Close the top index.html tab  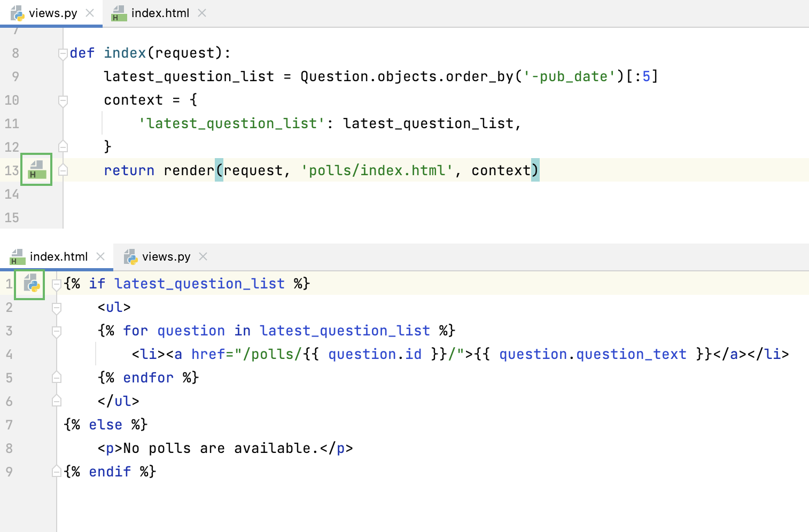pyautogui.click(x=201, y=12)
